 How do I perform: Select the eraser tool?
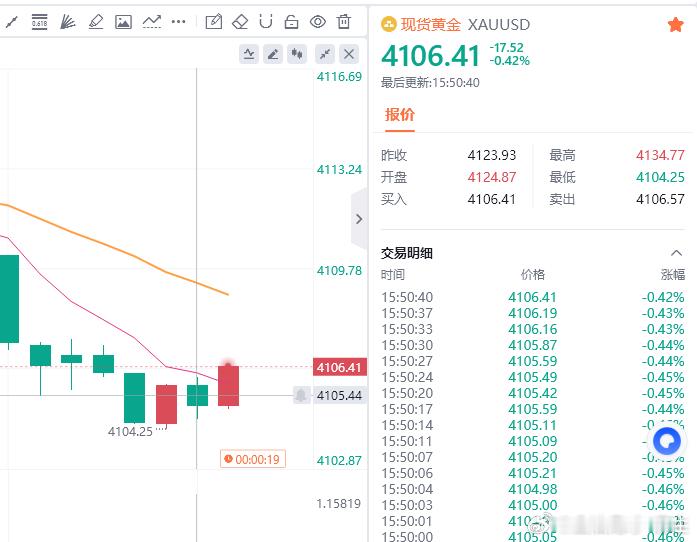(x=240, y=21)
